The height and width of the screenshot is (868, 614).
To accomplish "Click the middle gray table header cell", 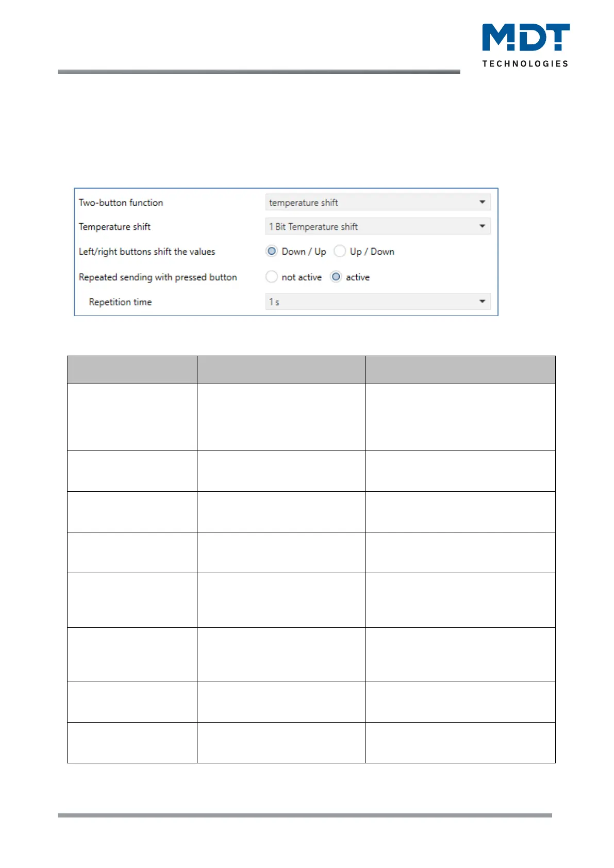I will (x=281, y=370).
